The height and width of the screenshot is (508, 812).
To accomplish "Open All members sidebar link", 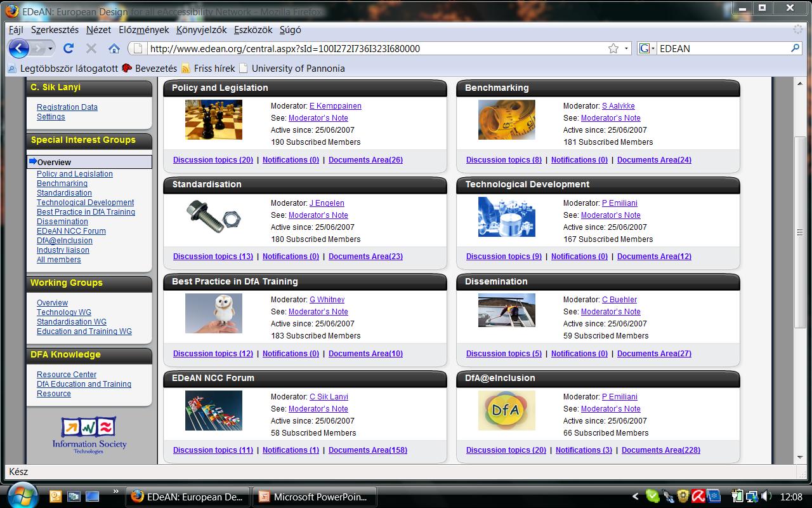I will [x=59, y=260].
